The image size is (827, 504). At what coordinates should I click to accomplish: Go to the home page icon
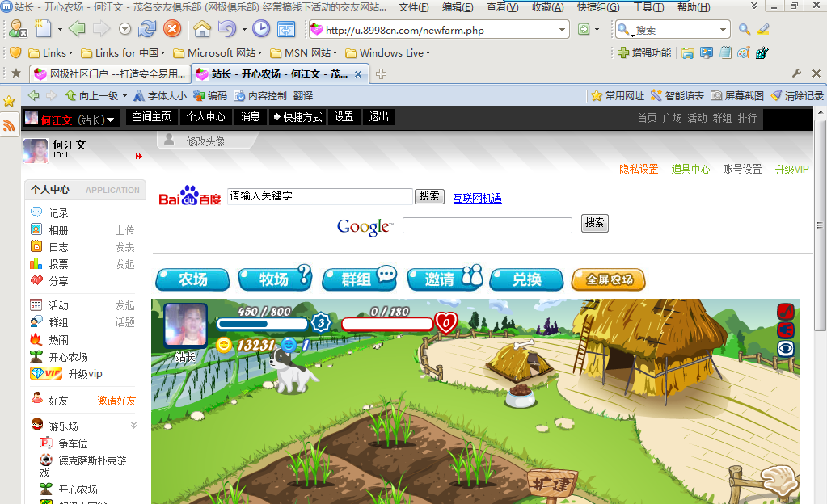202,29
